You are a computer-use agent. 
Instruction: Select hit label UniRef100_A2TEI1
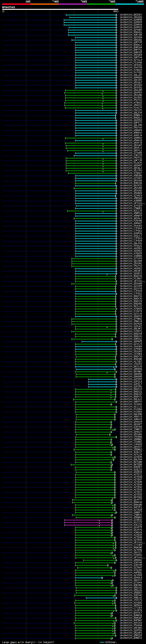tap(131, 475)
